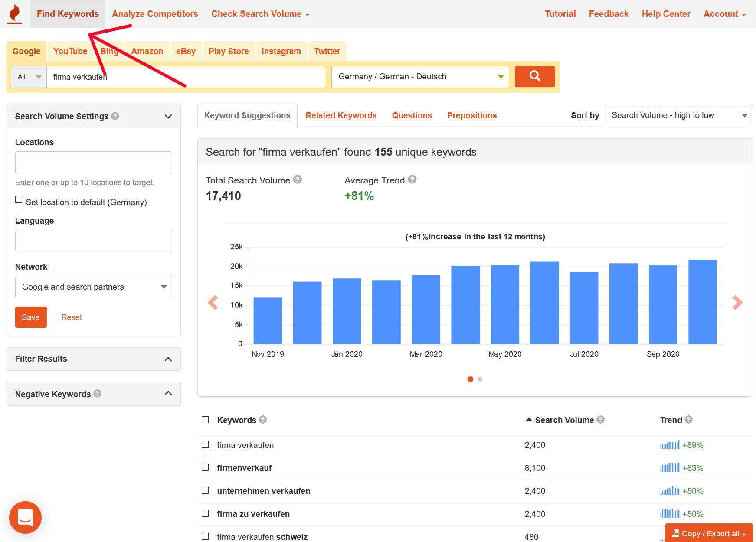Open Find Keywords in navbar
This screenshot has height=542, width=756.
point(68,14)
